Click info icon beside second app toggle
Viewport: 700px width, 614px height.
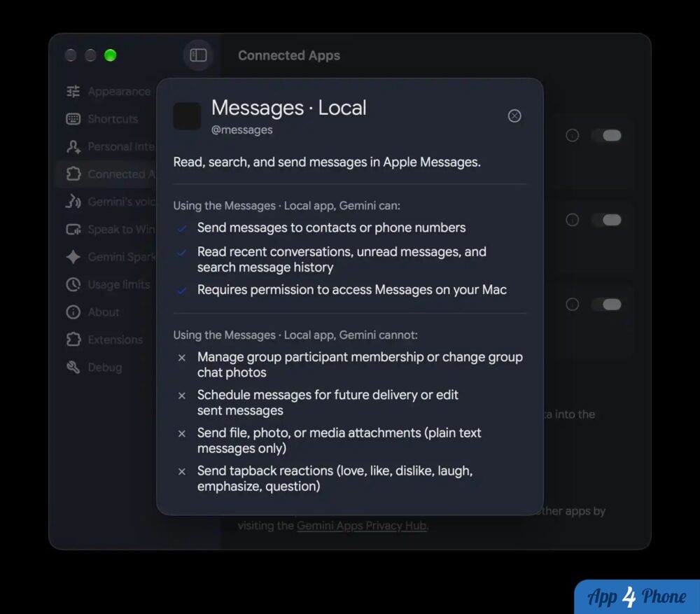572,220
